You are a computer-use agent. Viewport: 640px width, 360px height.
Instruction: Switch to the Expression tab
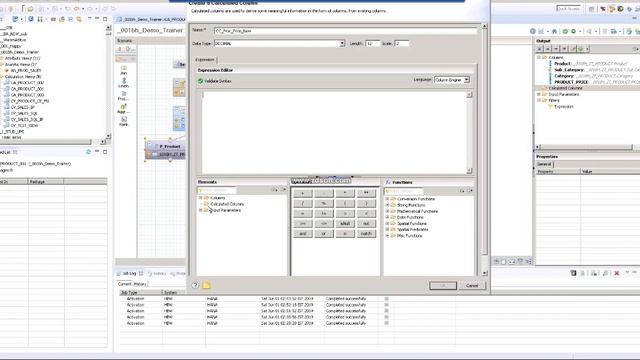point(205,60)
